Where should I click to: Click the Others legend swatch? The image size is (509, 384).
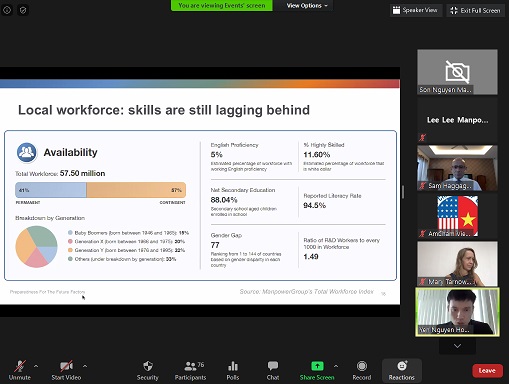70,259
